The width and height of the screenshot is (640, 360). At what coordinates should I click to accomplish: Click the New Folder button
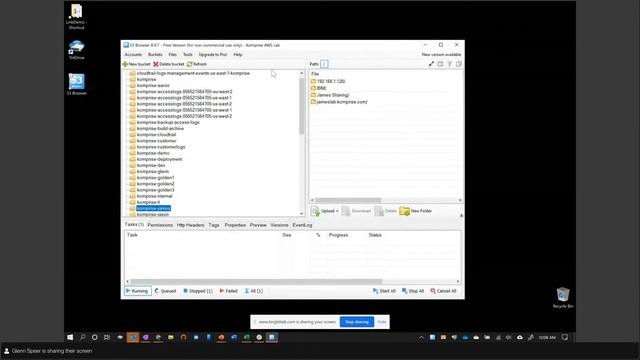(x=416, y=211)
